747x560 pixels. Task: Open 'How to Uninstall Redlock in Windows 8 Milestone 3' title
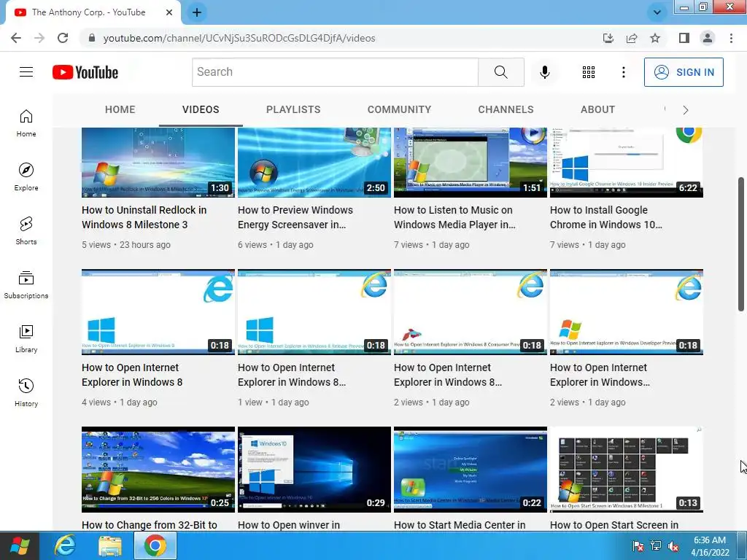tap(144, 217)
